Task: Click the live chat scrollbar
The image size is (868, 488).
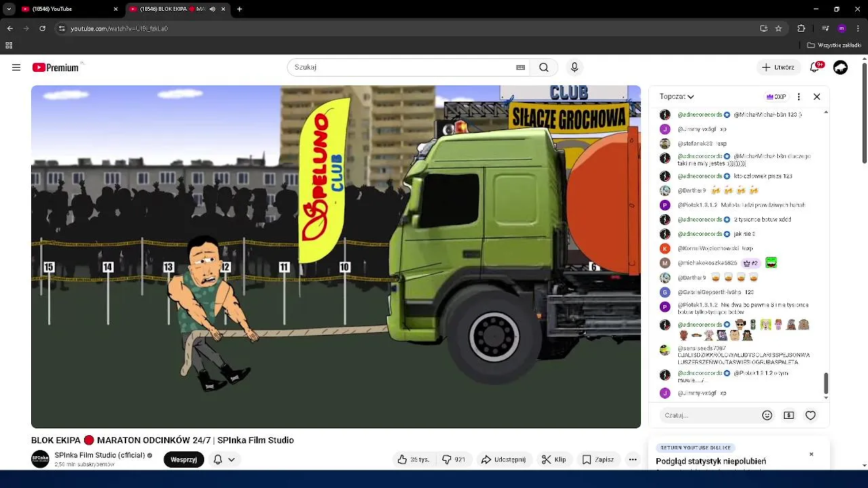Action: [825, 382]
